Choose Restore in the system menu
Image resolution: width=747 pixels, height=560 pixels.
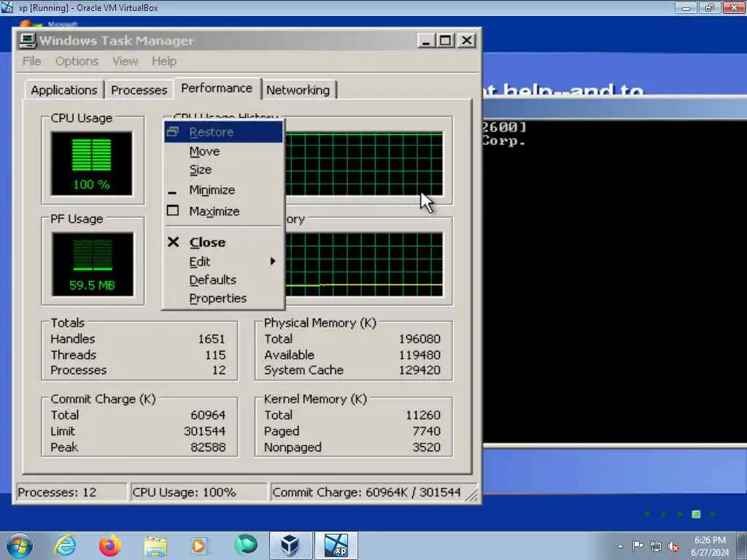tap(223, 132)
